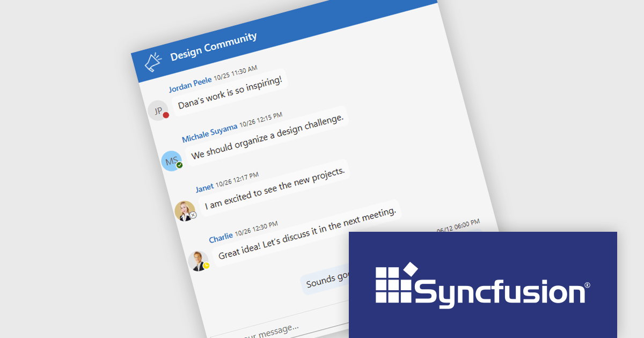Click the Janet sender name
This screenshot has width=644, height=338.
(x=204, y=188)
